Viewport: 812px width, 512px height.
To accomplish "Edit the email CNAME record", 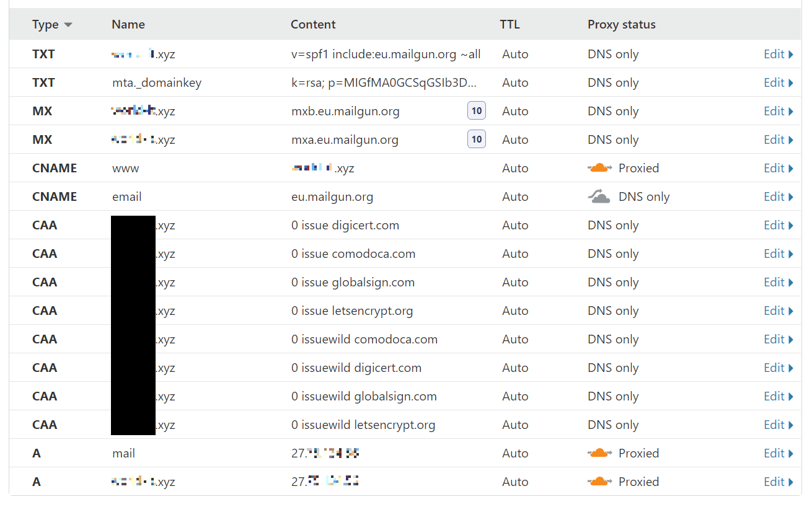I will 778,196.
